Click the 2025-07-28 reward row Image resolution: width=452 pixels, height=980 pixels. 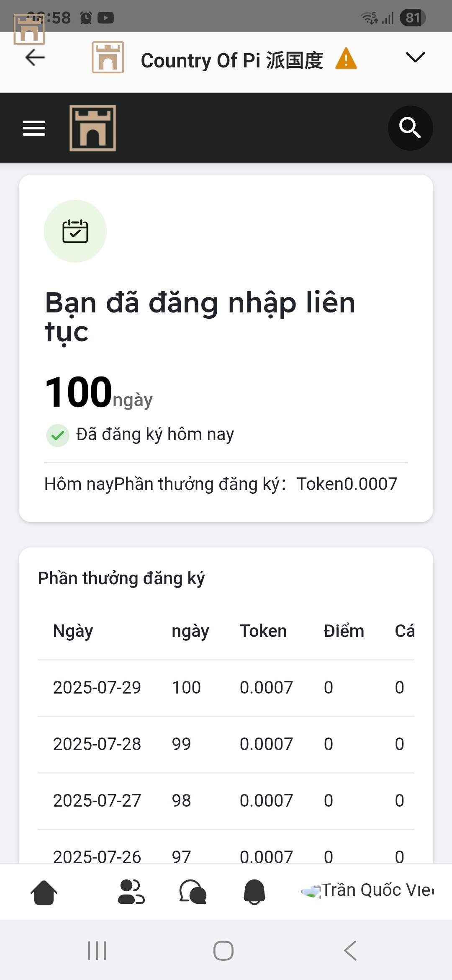click(226, 744)
